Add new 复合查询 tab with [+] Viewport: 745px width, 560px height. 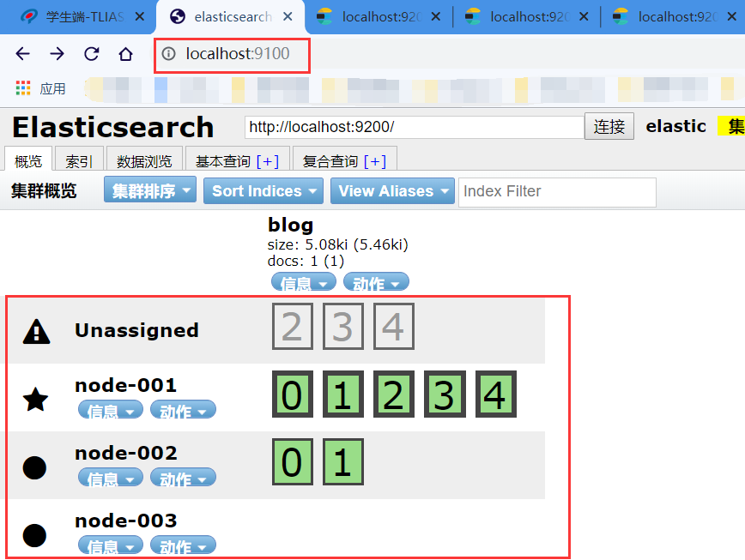click(x=375, y=161)
